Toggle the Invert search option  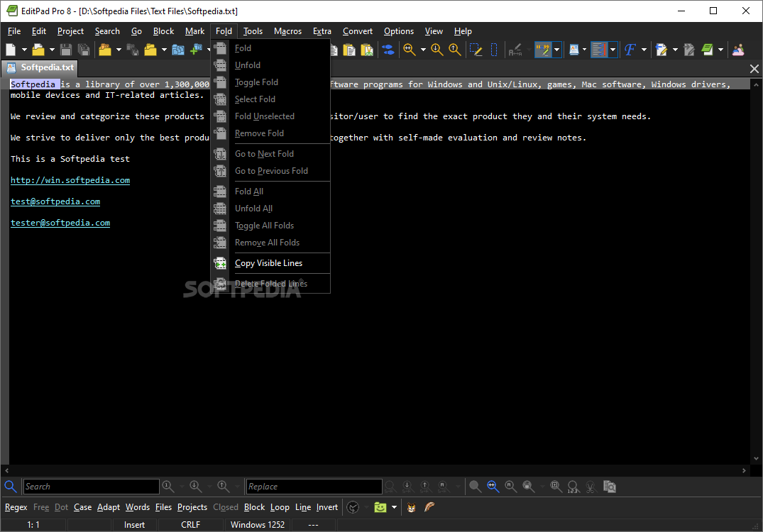327,507
